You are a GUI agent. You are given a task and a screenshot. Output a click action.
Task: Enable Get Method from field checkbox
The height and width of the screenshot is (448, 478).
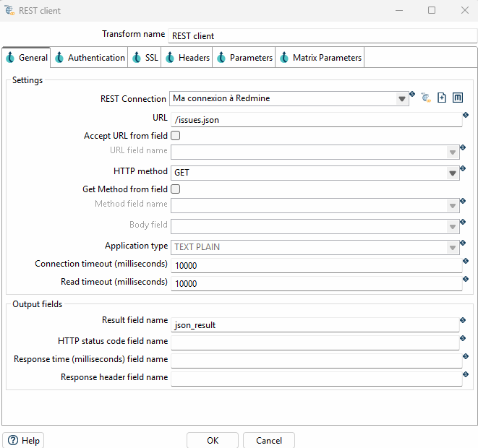pos(175,189)
